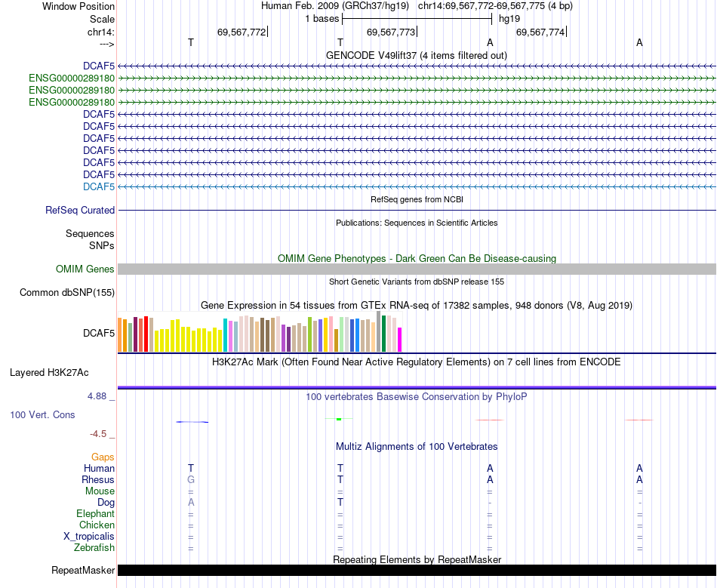Open GTEx Gene Expression in 54 tissues title
The height and width of the screenshot is (588, 717).
pyautogui.click(x=417, y=305)
